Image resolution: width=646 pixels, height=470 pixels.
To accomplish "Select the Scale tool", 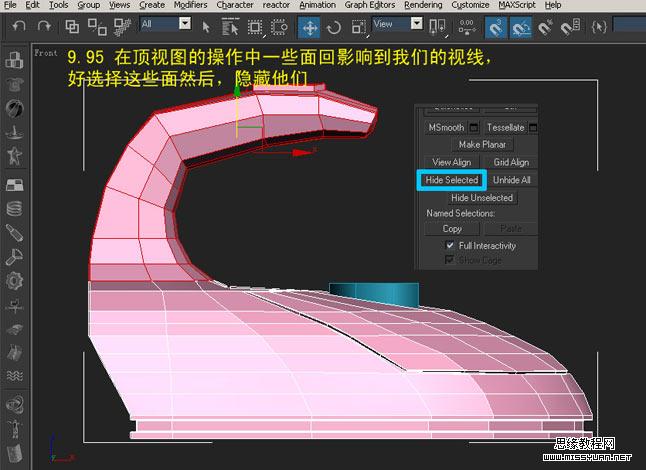I will [x=359, y=27].
